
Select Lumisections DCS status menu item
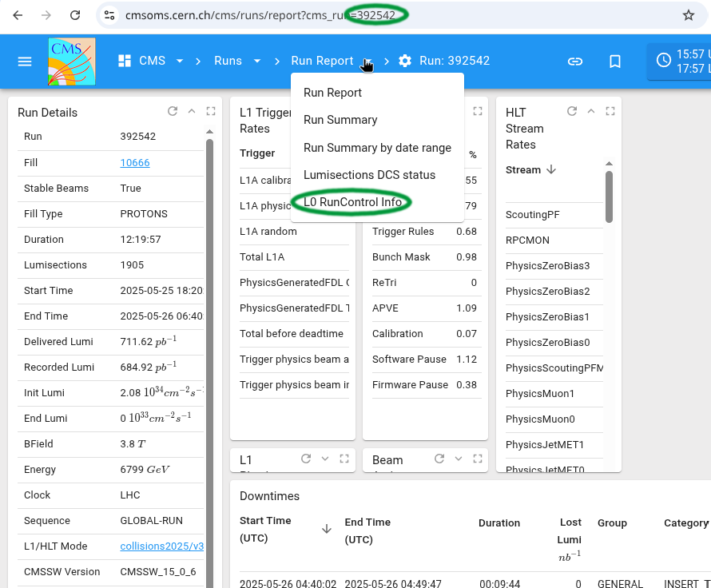369,175
